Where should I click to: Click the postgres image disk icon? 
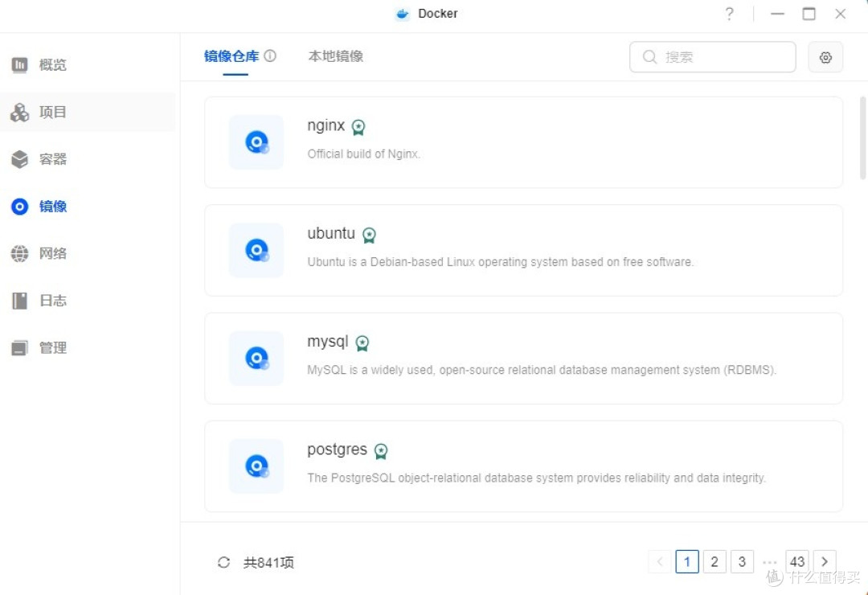pyautogui.click(x=257, y=466)
